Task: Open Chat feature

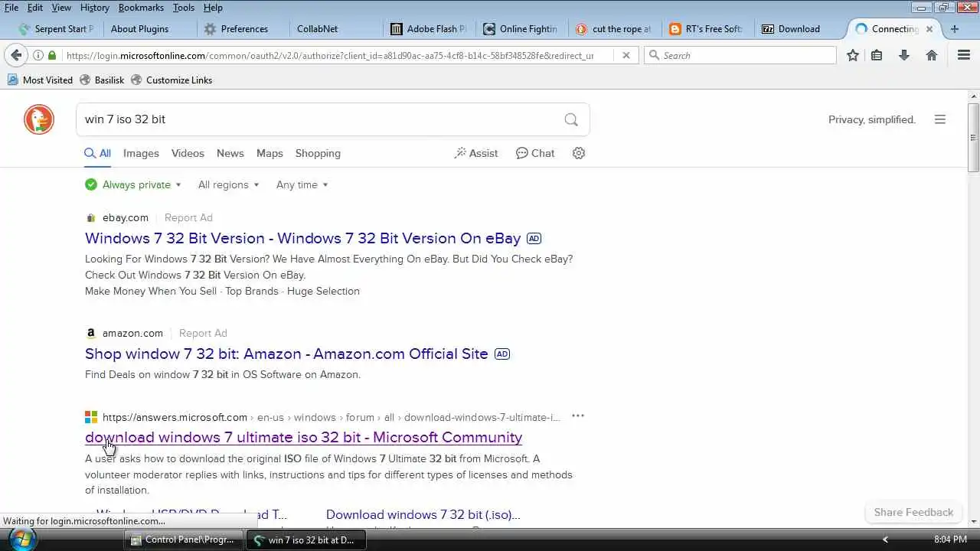Action: (x=535, y=153)
